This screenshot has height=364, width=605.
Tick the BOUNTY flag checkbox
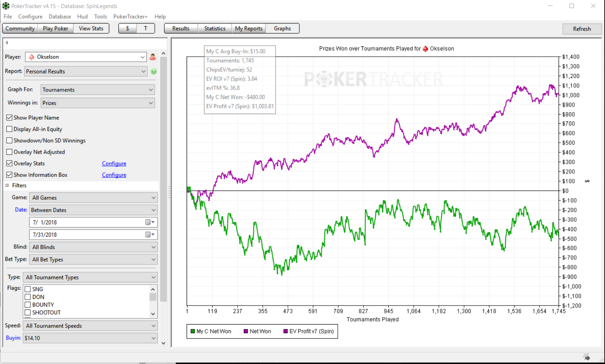click(x=27, y=304)
